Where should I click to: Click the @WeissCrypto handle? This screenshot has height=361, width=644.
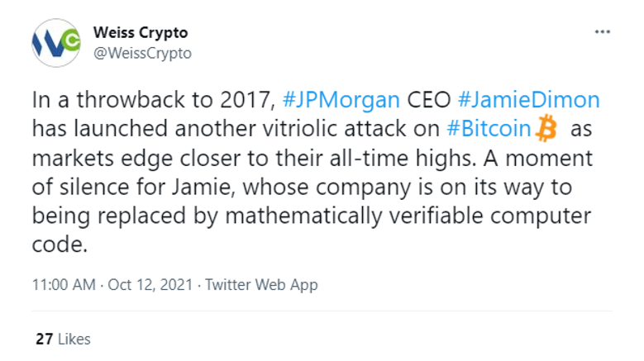(x=142, y=53)
